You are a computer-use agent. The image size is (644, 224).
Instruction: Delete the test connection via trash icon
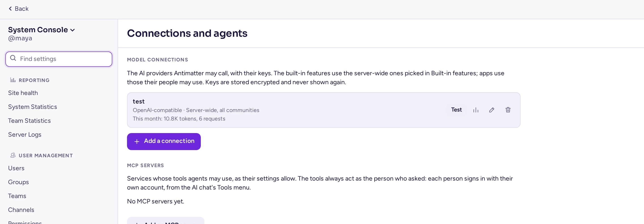coord(508,110)
